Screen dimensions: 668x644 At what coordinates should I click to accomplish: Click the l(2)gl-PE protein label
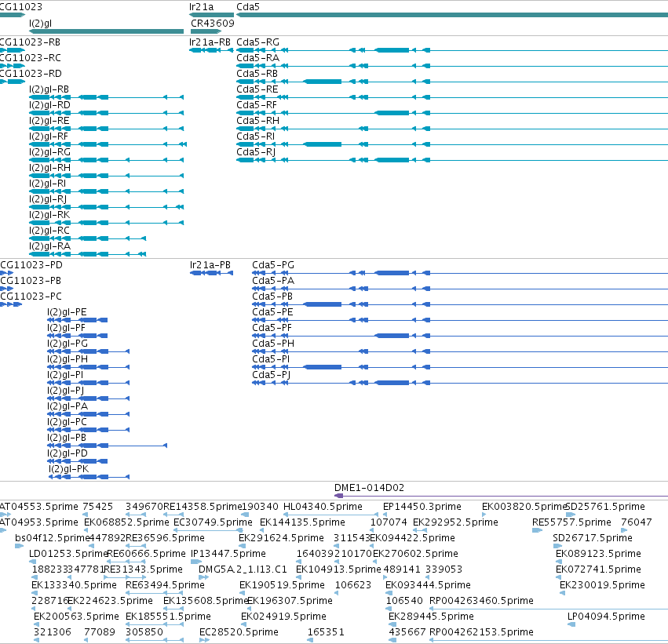[67, 312]
